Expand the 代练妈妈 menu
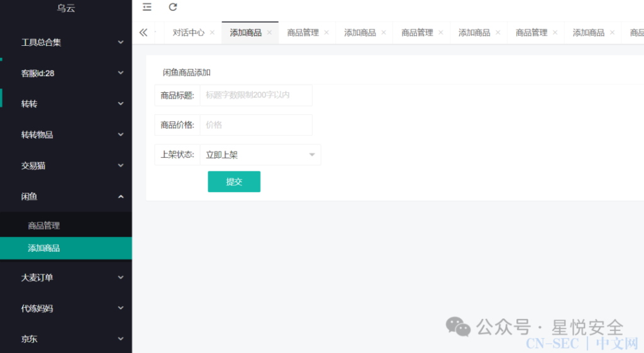Image resolution: width=644 pixels, height=353 pixels. pyautogui.click(x=66, y=308)
